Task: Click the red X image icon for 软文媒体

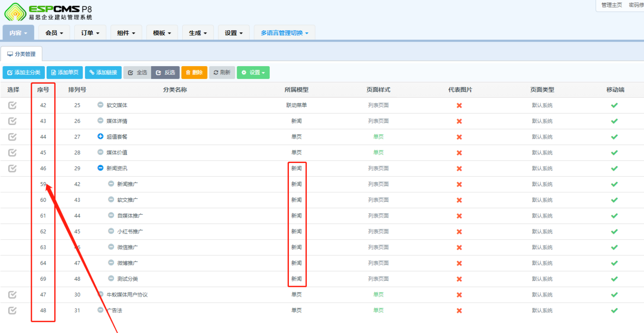Action: [x=459, y=105]
